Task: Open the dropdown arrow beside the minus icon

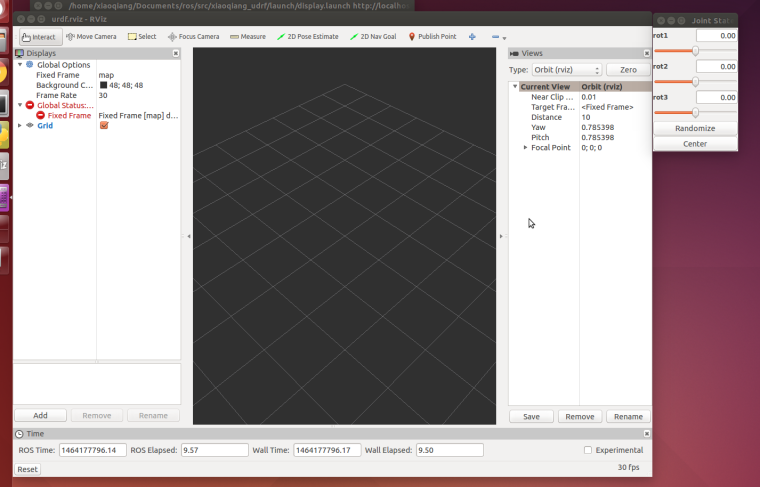Action: [x=505, y=38]
